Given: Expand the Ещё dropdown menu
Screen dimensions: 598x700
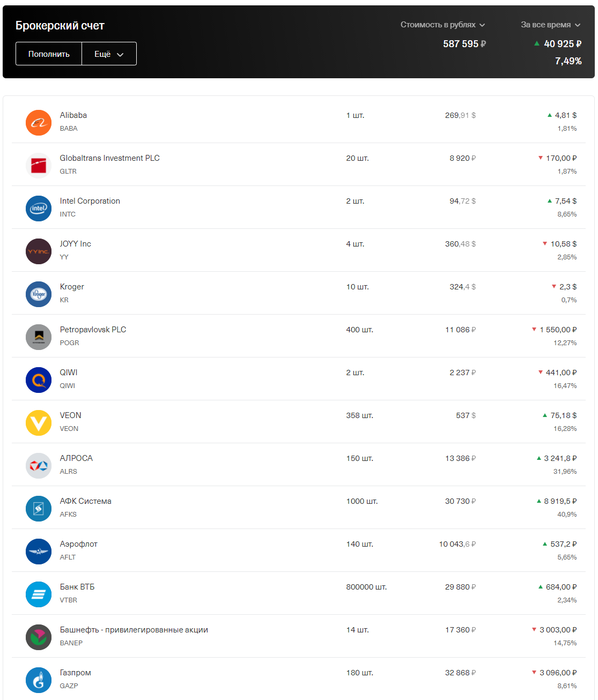Looking at the screenshot, I should pos(109,54).
